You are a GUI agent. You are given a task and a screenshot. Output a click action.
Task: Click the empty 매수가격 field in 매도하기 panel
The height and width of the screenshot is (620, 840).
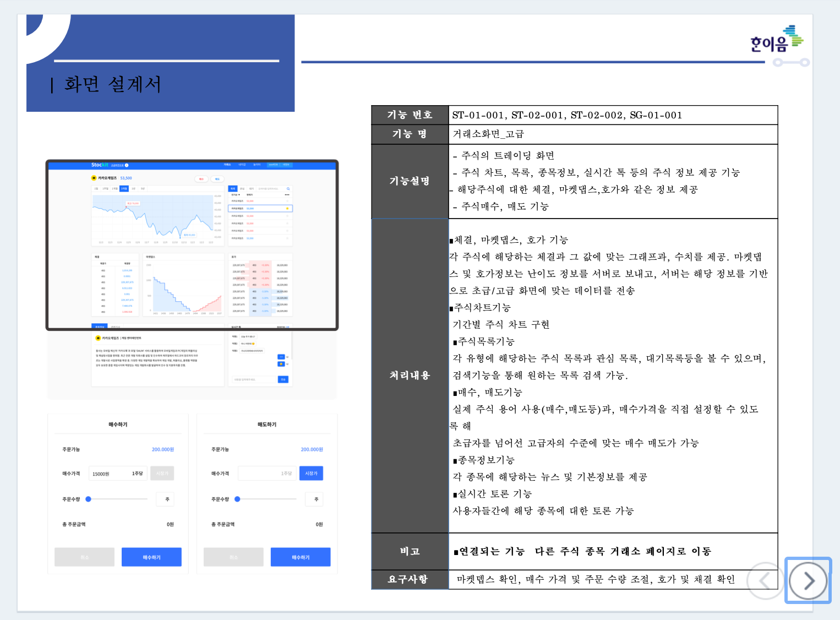[267, 474]
